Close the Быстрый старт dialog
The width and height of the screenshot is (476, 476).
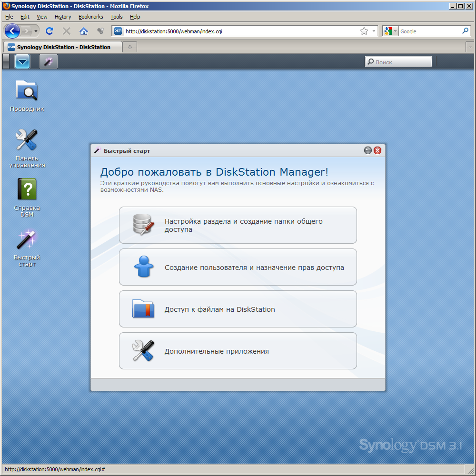(377, 150)
